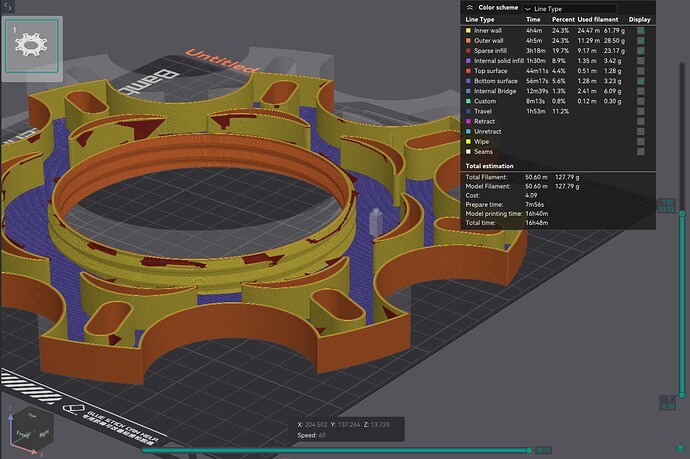Click the magenta Retract color swatch
The width and height of the screenshot is (690, 459).
468,121
